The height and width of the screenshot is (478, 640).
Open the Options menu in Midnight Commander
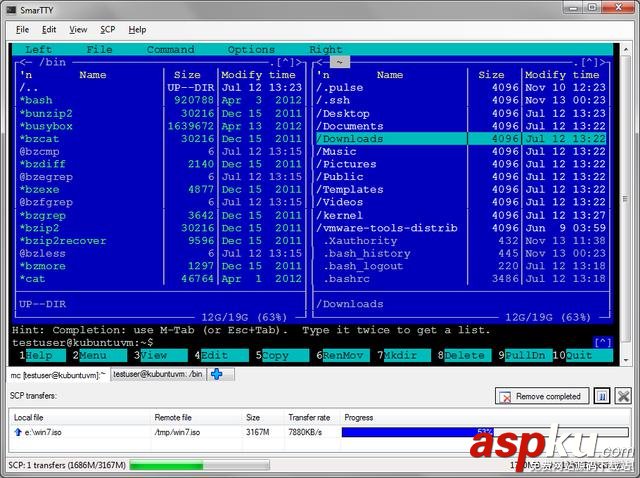pyautogui.click(x=251, y=49)
